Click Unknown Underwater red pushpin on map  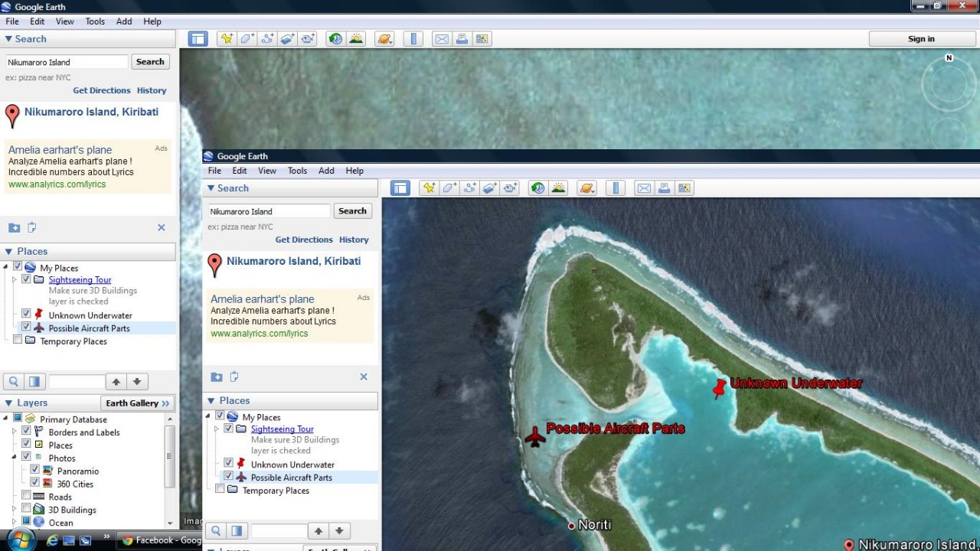pos(719,389)
